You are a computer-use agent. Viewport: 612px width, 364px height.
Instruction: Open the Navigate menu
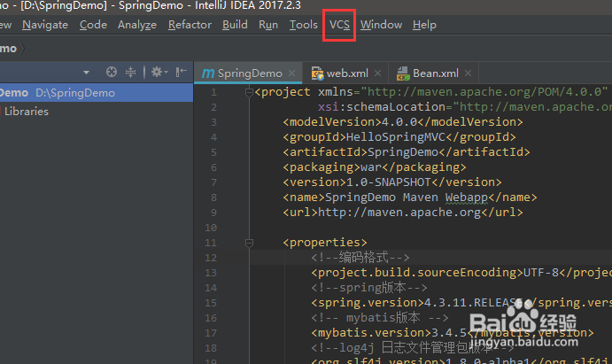point(45,25)
